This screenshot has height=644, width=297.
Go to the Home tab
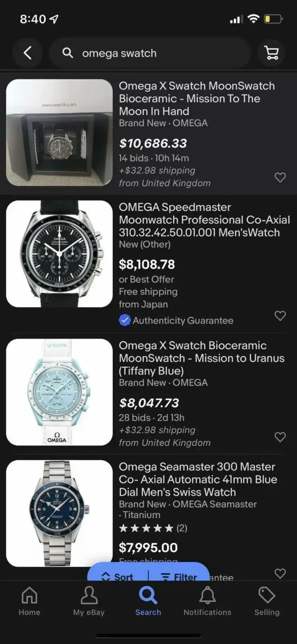(x=29, y=601)
